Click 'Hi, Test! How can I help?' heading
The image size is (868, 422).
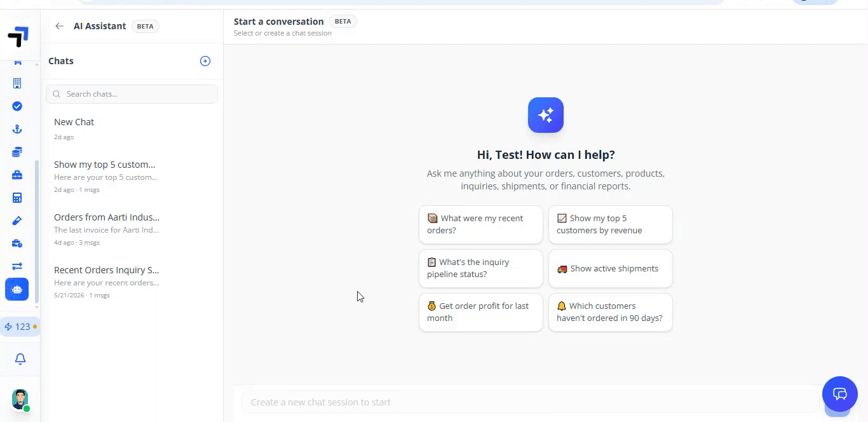coord(546,154)
